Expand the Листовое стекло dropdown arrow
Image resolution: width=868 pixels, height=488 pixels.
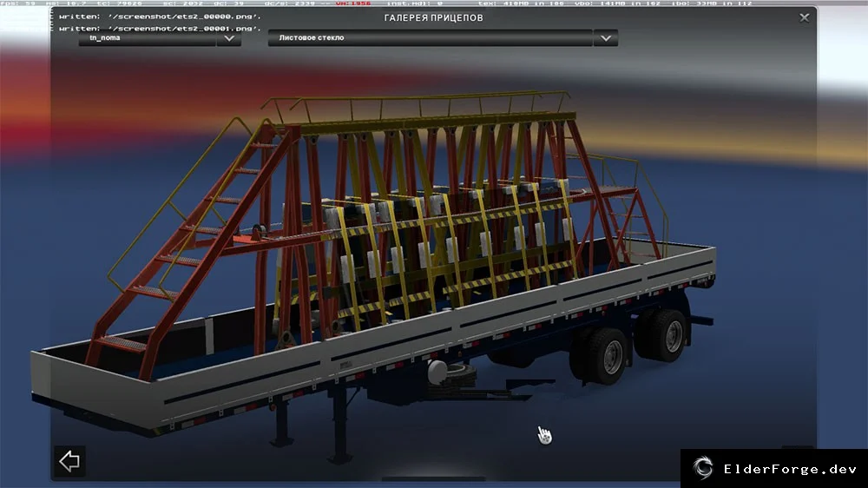pos(606,38)
